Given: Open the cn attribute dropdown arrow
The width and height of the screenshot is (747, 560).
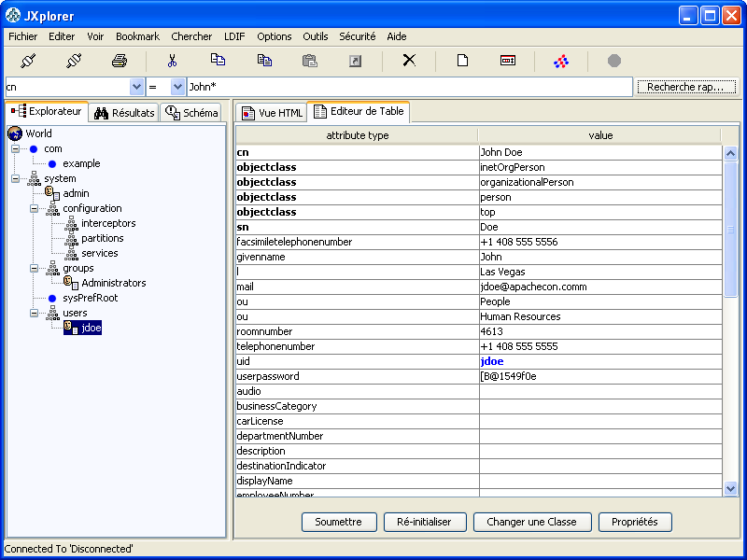Looking at the screenshot, I should pyautogui.click(x=136, y=87).
